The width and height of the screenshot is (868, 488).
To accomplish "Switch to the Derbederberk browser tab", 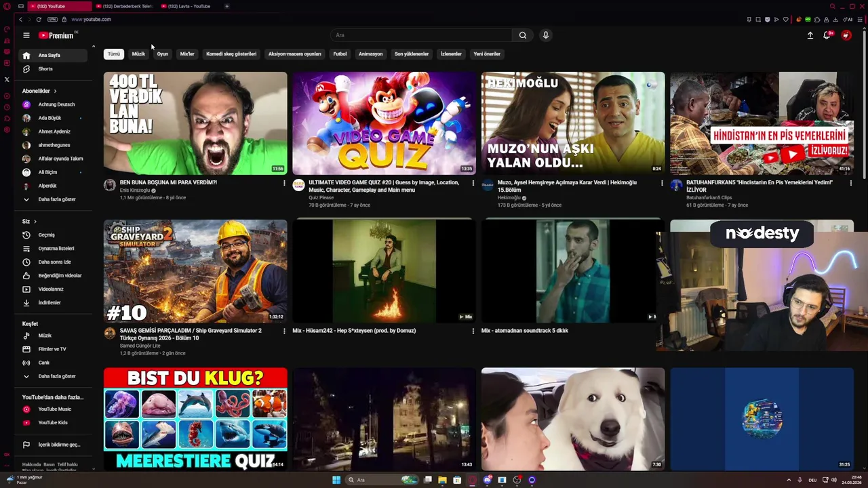I will click(x=125, y=6).
